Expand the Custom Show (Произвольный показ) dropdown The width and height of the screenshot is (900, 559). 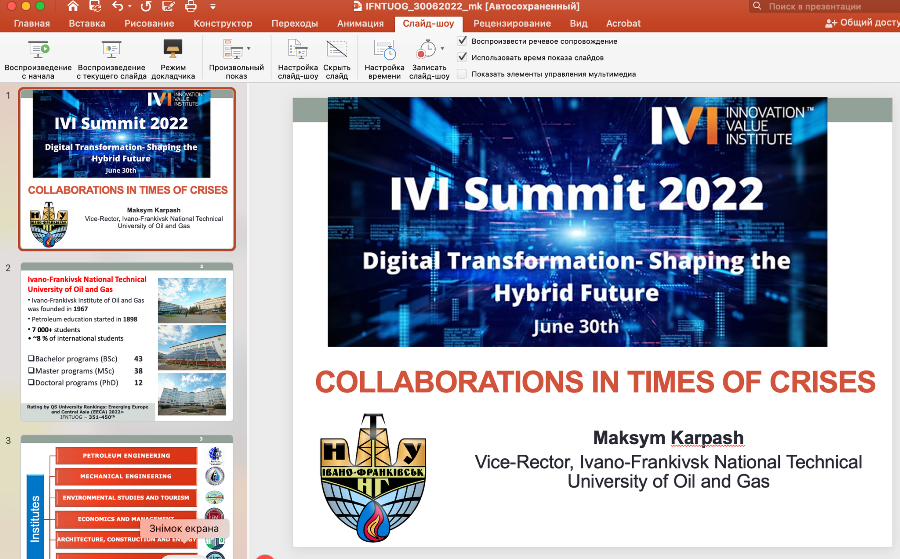(x=249, y=48)
